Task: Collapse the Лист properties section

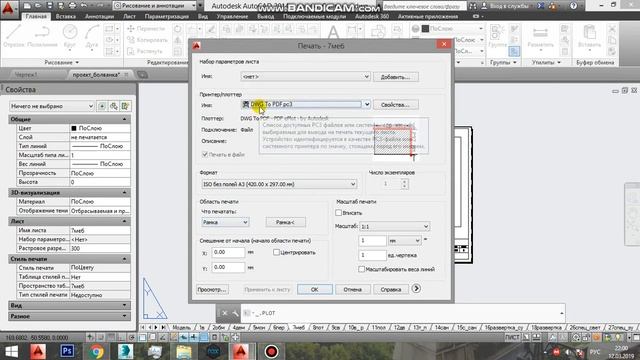Action: pyautogui.click(x=124, y=221)
